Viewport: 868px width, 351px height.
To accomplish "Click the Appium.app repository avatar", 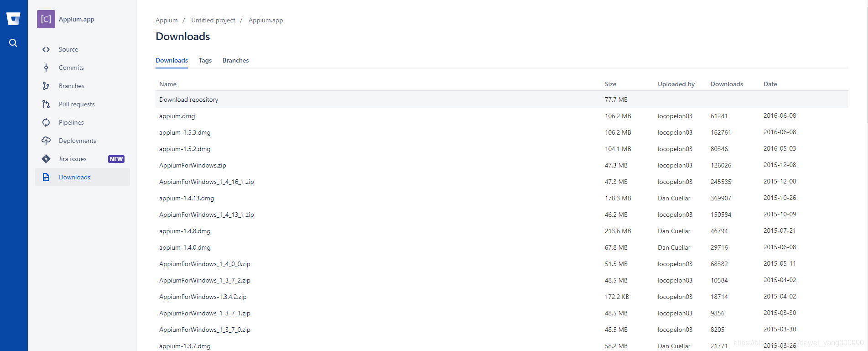I will 46,19.
